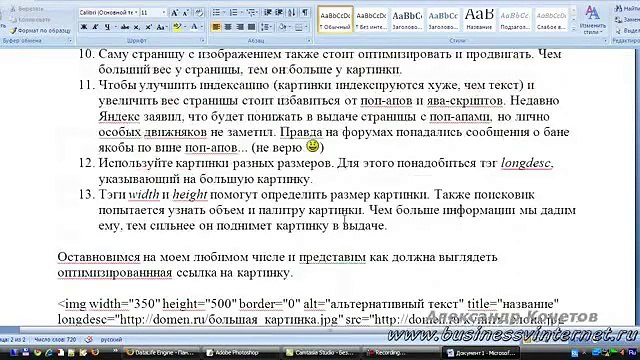Open the Абзац dialog launcher
This screenshot has width=640, height=360.
pos(309,41)
